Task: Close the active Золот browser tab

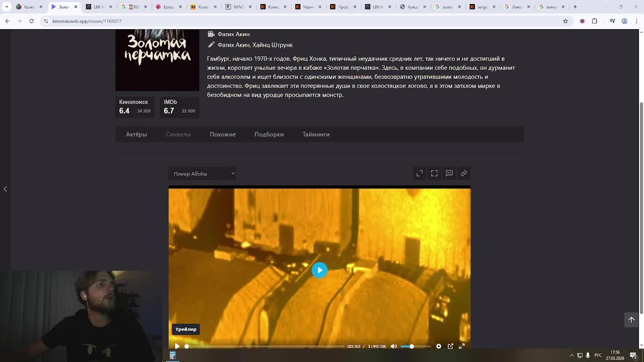Action: pos(76,7)
